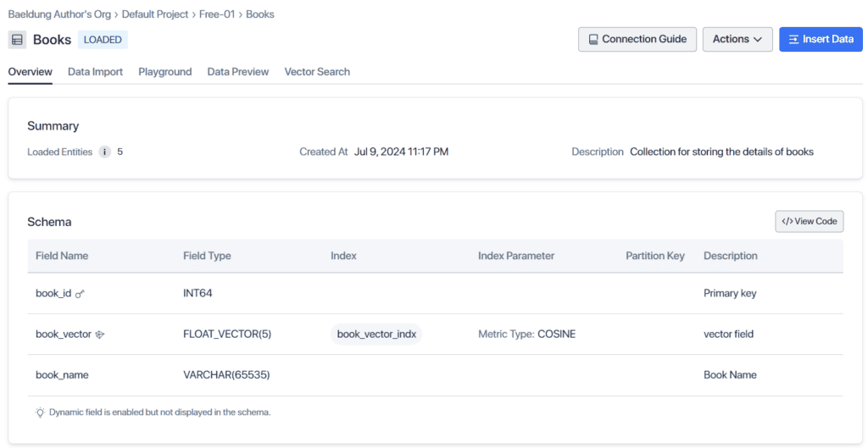Viewport: 868px width, 448px height.
Task: Open the Actions dropdown menu
Action: [737, 40]
